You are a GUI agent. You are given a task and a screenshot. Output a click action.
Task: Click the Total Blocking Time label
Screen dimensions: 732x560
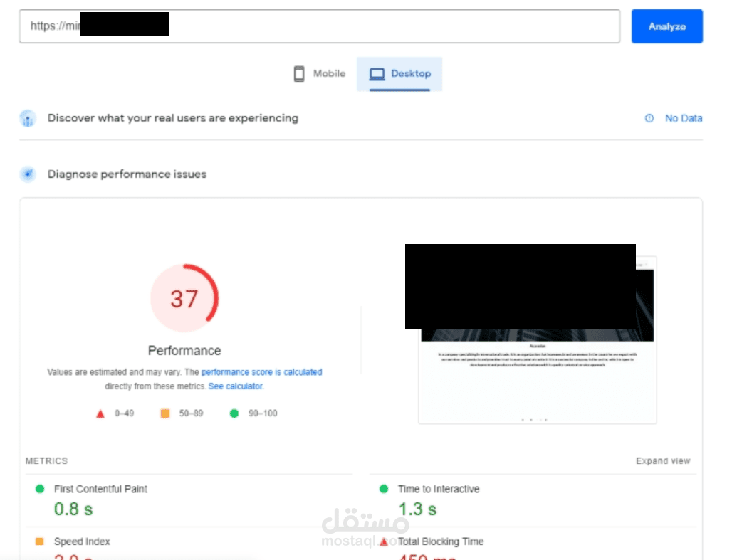point(441,541)
